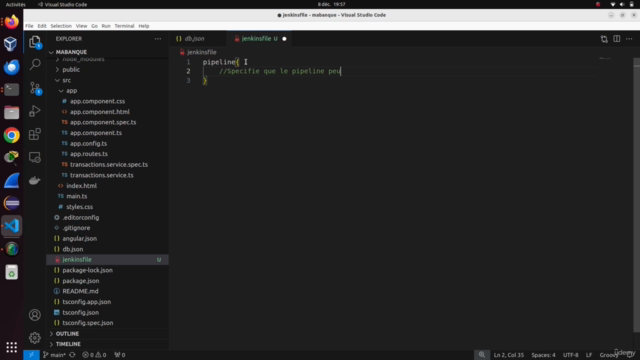Split the editor to the right
Viewport: 640px width, 360px height.
pyautogui.click(x=616, y=39)
